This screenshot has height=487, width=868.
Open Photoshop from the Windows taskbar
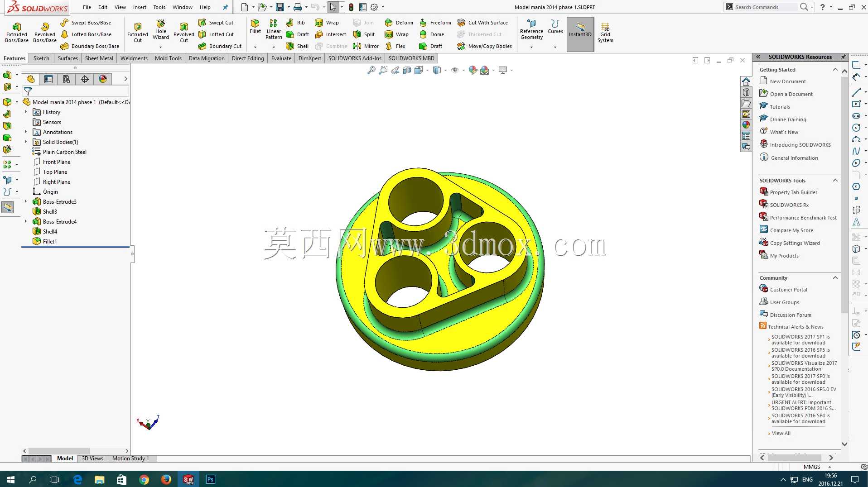coord(210,479)
